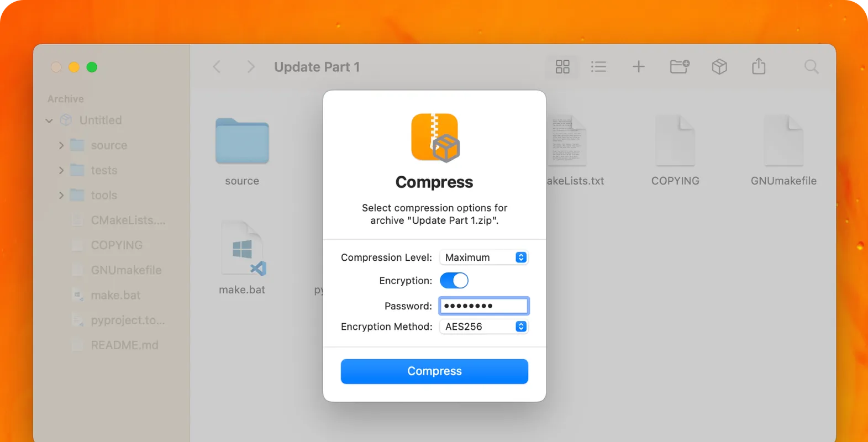Switch to list view

(598, 67)
